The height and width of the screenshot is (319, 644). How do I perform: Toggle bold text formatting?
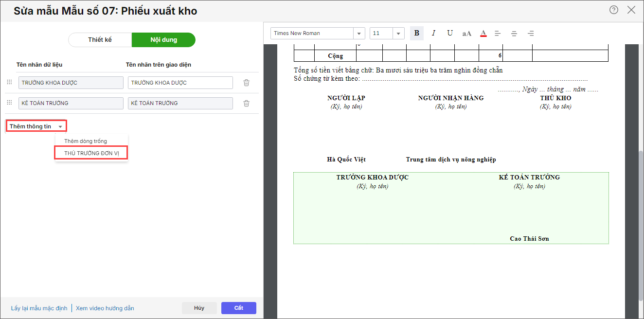pos(416,33)
